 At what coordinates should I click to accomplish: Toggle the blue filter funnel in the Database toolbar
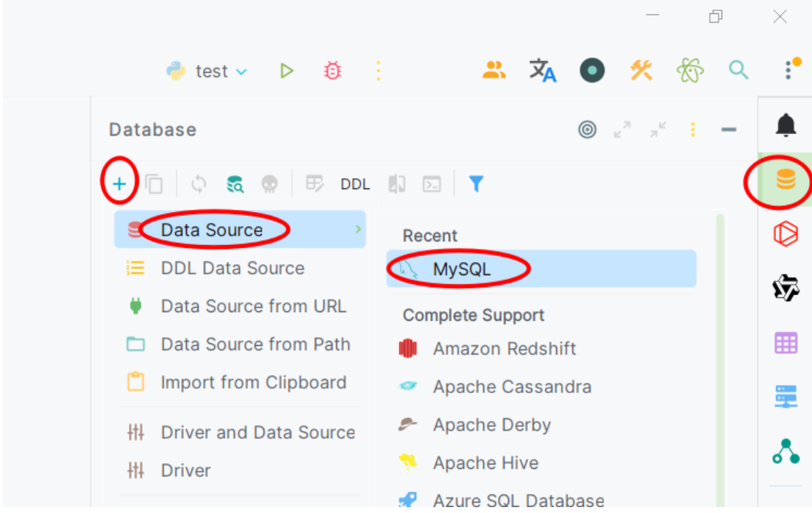tap(476, 184)
